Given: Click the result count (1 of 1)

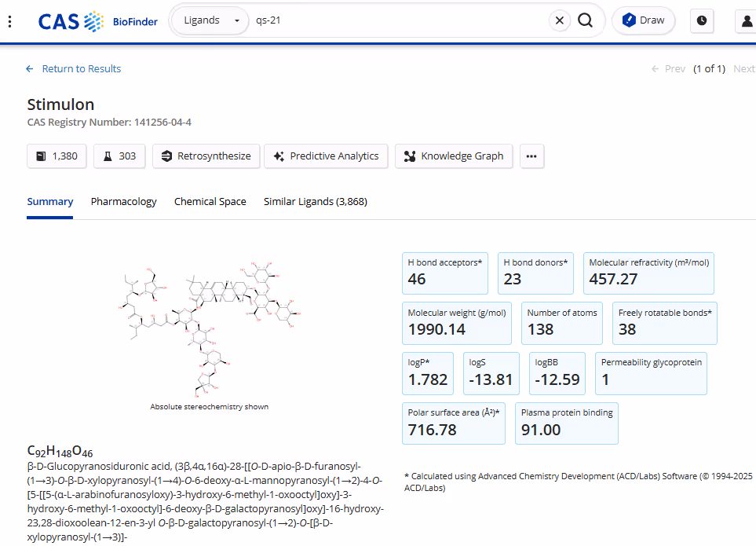Looking at the screenshot, I should point(709,69).
